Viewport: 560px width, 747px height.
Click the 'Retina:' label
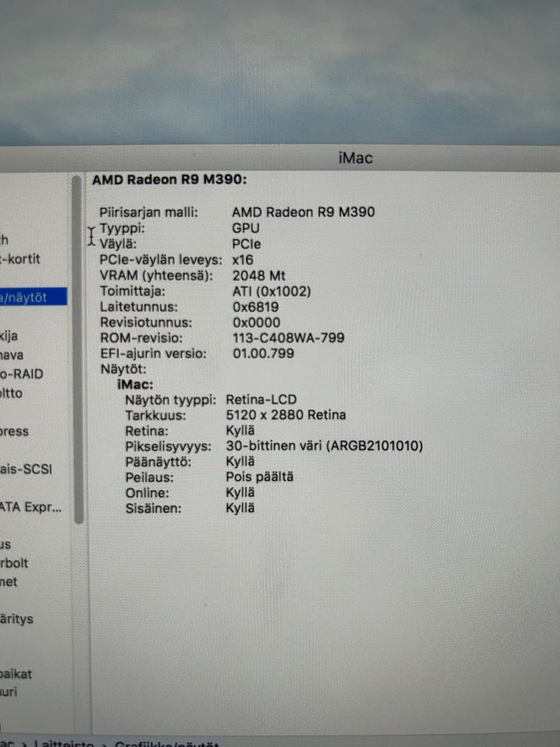tap(146, 431)
